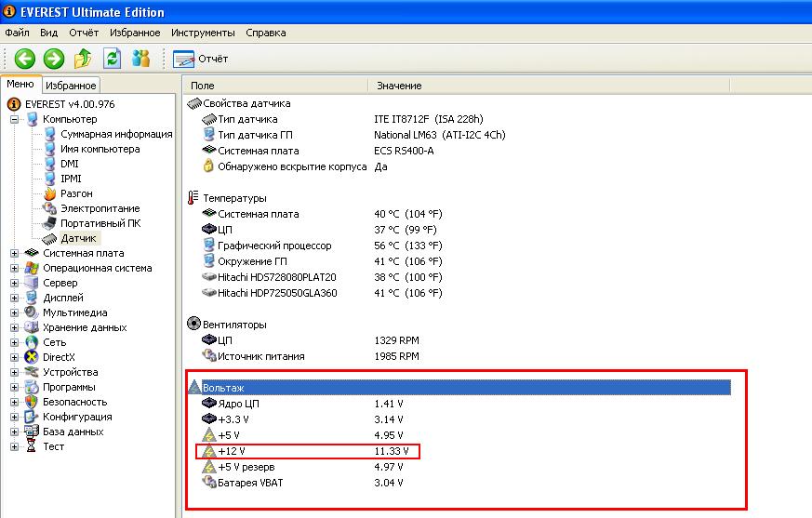Click the DirectX X icon in tree

pos(32,357)
